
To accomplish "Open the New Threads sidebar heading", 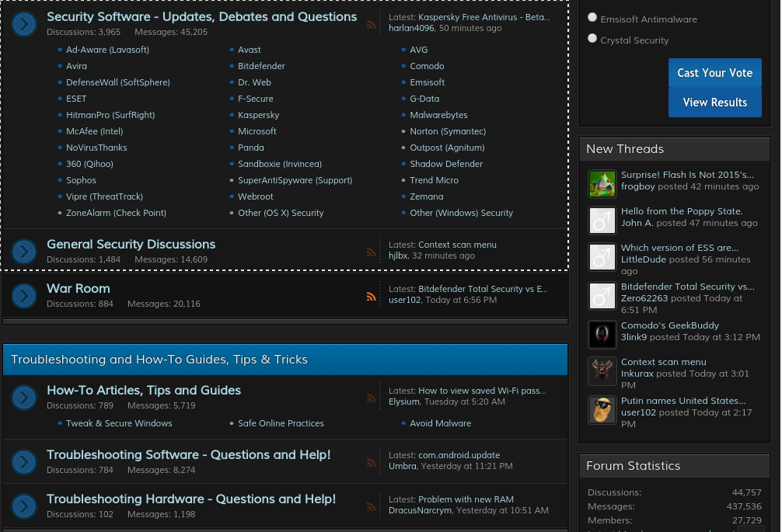I will coord(625,149).
